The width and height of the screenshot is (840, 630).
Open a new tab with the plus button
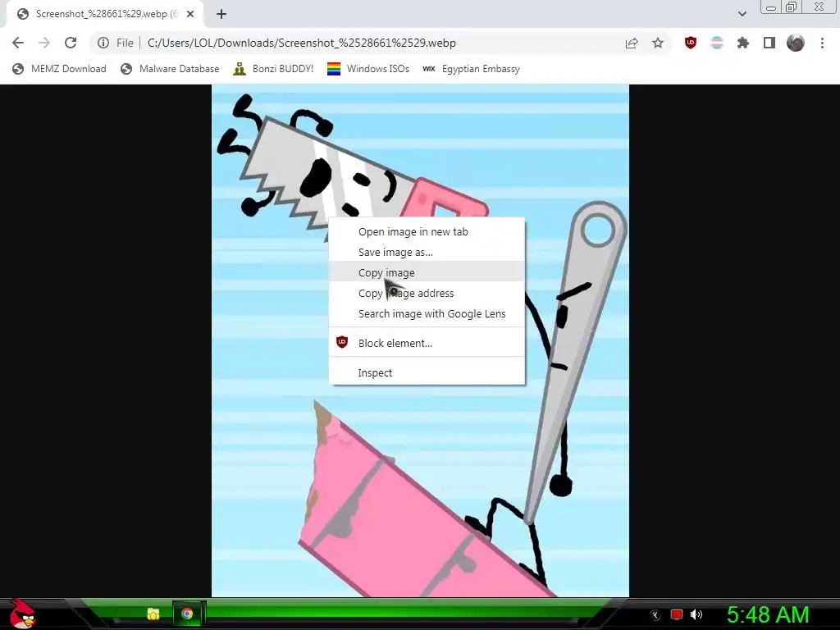point(221,15)
